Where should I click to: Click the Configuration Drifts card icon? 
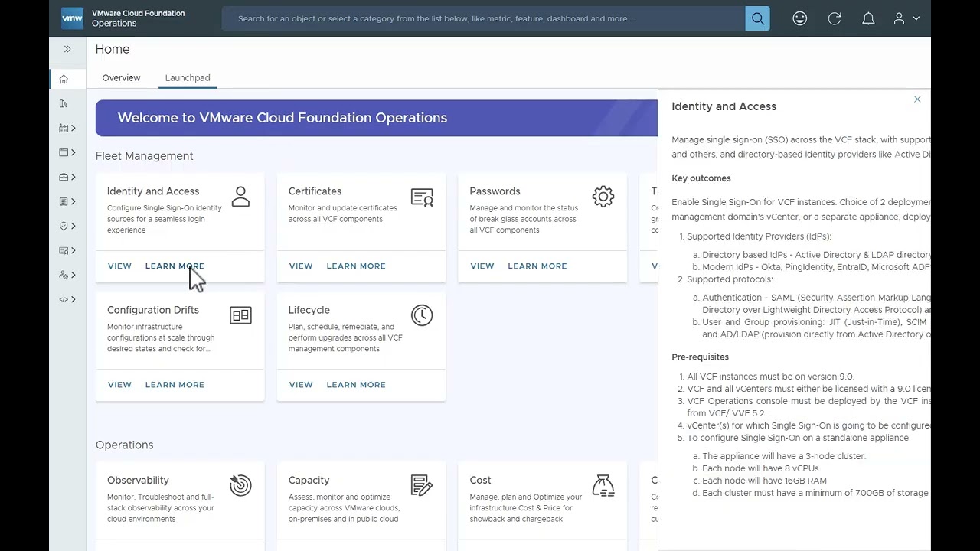click(x=240, y=315)
